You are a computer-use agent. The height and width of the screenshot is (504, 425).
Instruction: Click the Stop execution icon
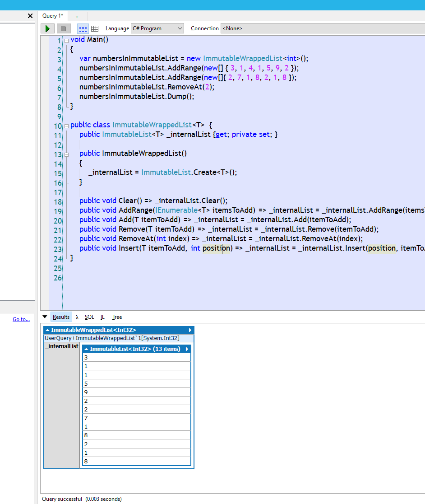click(x=63, y=28)
